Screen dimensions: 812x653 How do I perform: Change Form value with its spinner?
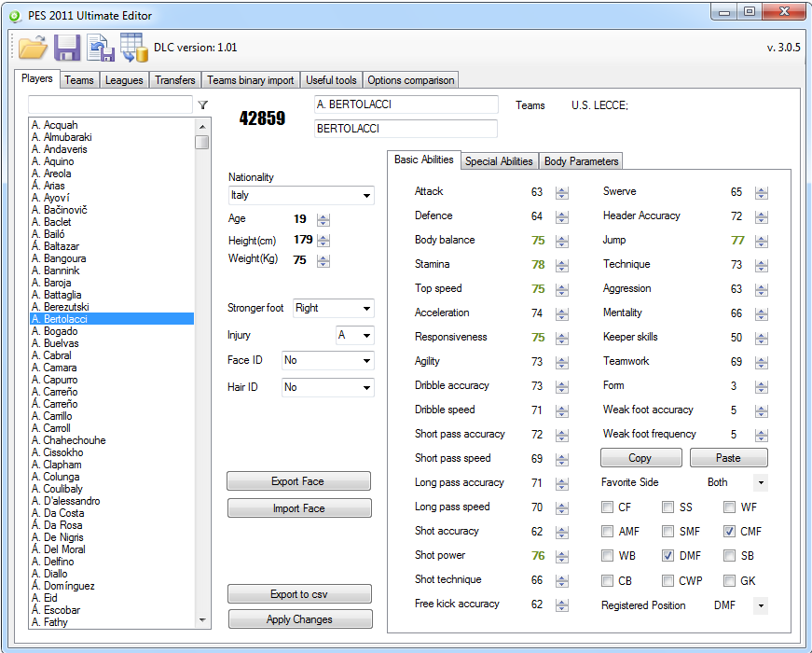coord(762,386)
